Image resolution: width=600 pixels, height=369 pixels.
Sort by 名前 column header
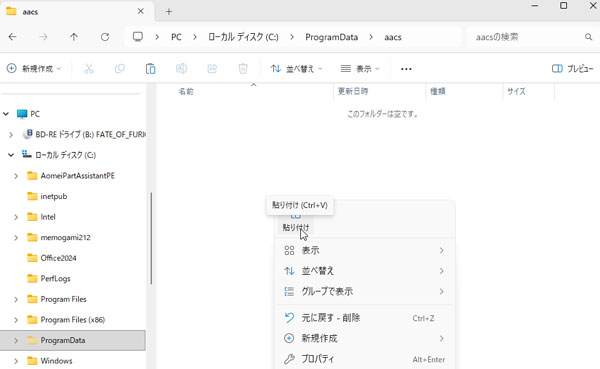coord(186,91)
